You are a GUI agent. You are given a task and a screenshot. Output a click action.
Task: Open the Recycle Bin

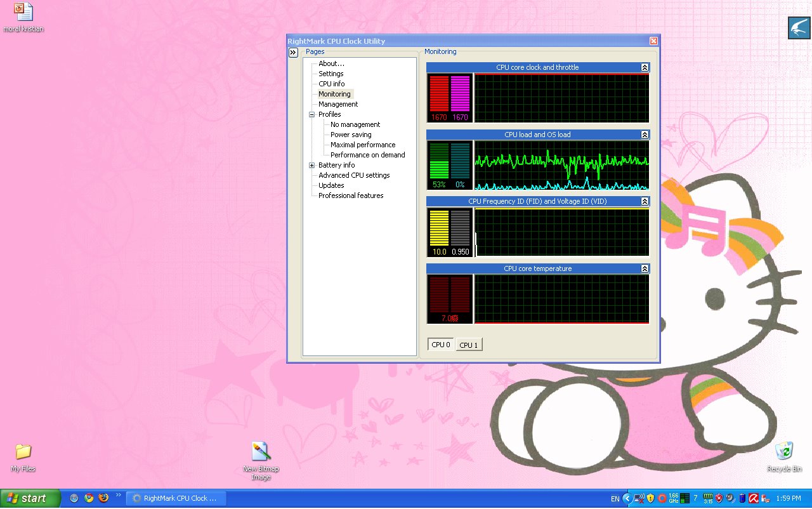(x=784, y=458)
